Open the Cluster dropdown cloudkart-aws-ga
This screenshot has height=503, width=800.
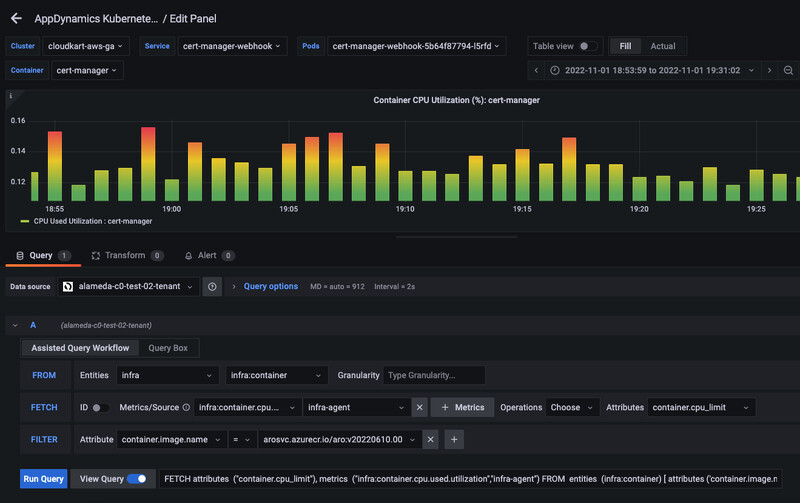[x=86, y=46]
